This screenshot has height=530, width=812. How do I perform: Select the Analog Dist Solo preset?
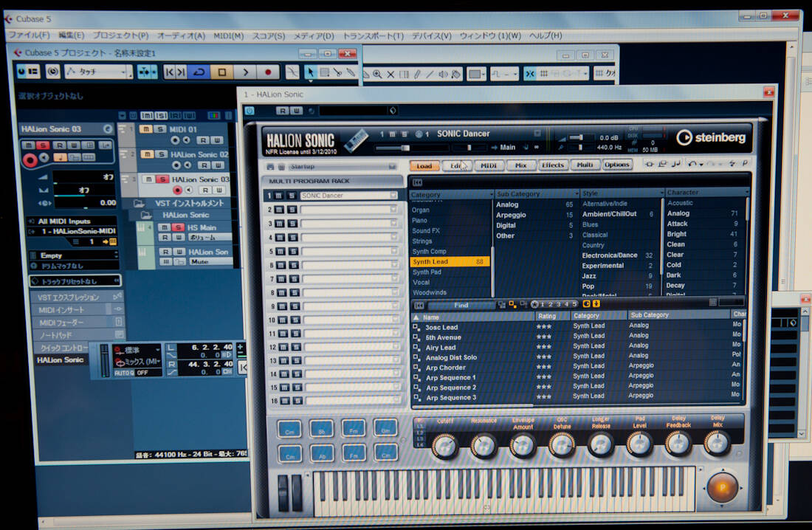[x=577, y=357]
